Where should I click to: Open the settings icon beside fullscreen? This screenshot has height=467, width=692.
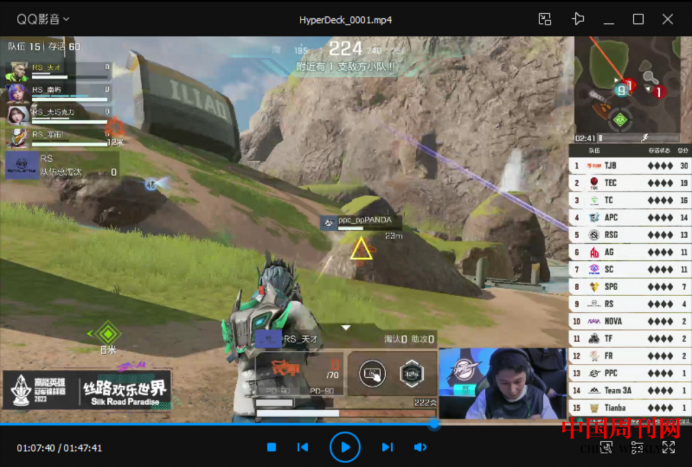coord(637,447)
